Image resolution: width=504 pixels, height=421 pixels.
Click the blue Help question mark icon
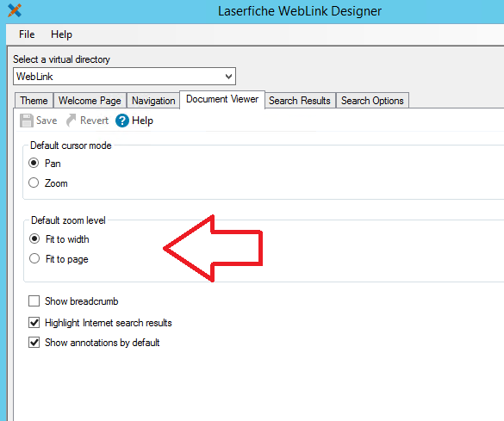pyautogui.click(x=122, y=121)
